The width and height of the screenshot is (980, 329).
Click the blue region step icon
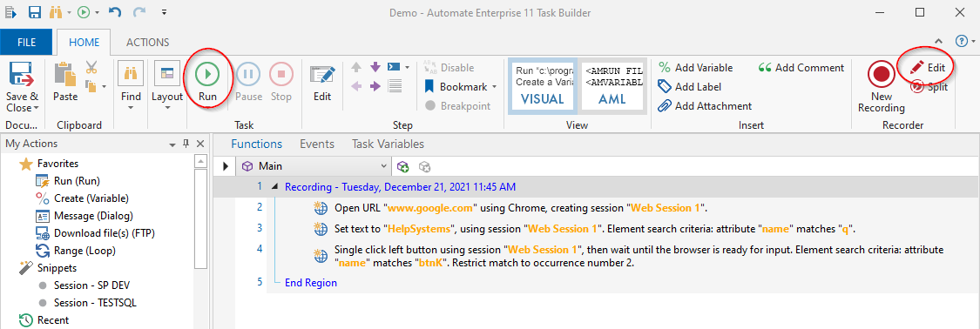[x=394, y=67]
